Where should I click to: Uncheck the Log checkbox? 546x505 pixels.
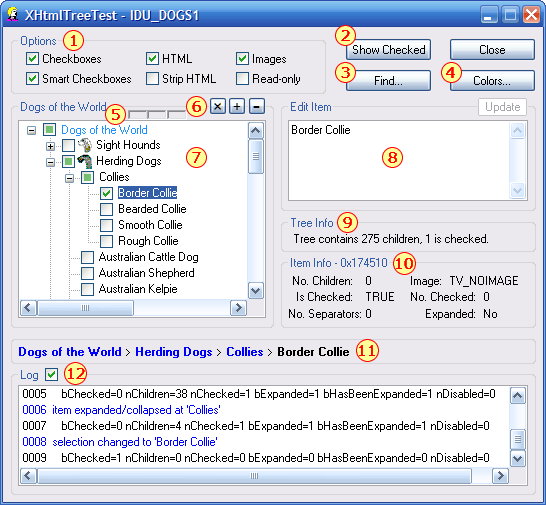pos(51,374)
